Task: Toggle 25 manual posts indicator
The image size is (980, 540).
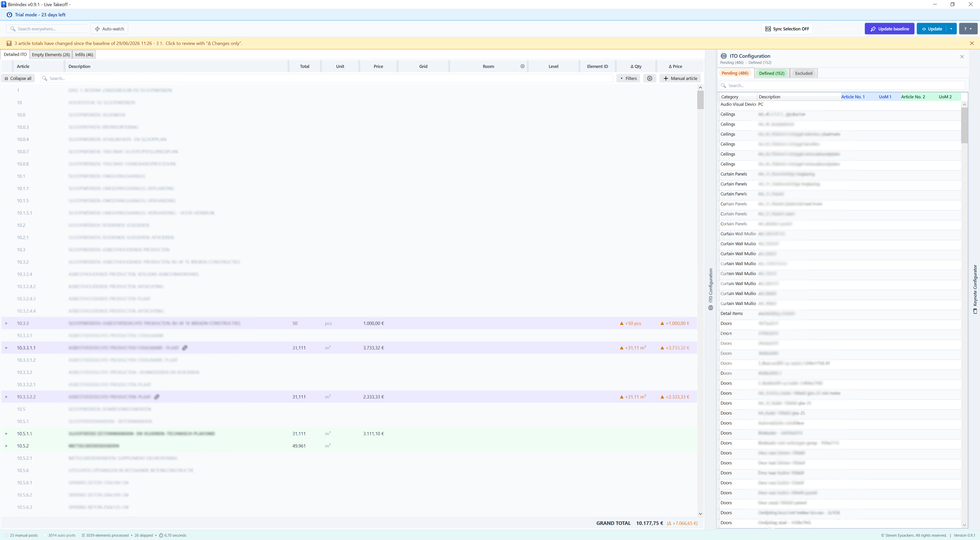Action: (x=21, y=535)
